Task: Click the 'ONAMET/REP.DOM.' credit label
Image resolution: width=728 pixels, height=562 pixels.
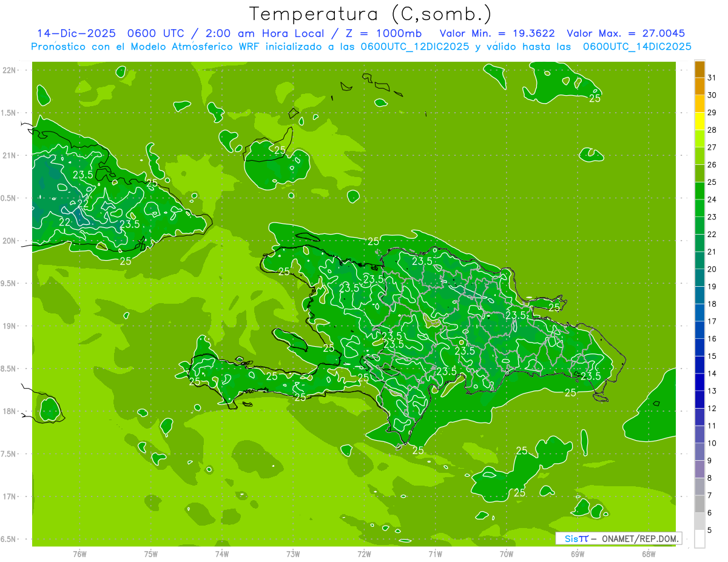Action: (x=641, y=538)
